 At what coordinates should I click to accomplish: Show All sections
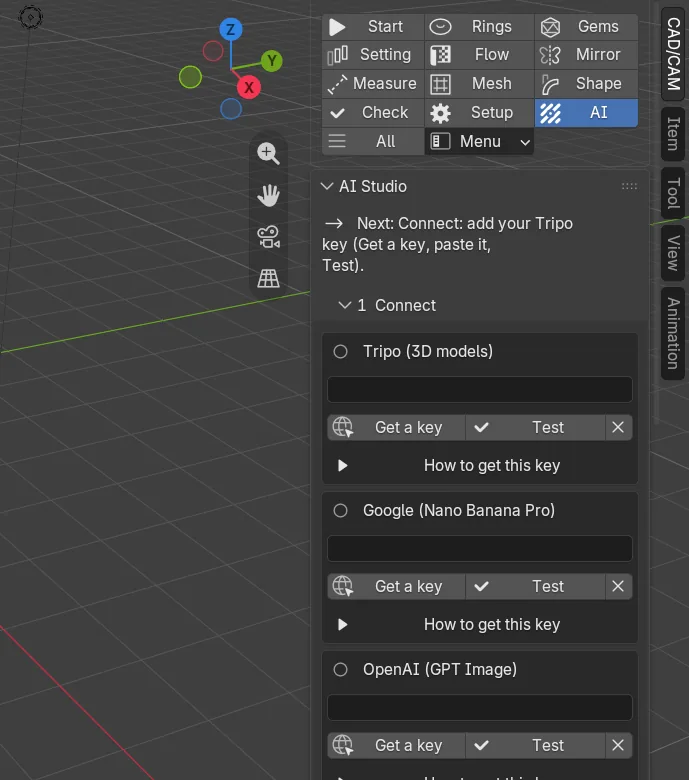(373, 141)
